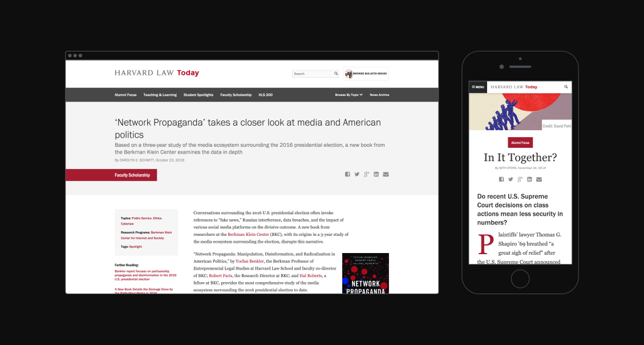Screen dimensions: 644x345
Task: Share article on LinkedIn in desktop browser
Action: (376, 174)
